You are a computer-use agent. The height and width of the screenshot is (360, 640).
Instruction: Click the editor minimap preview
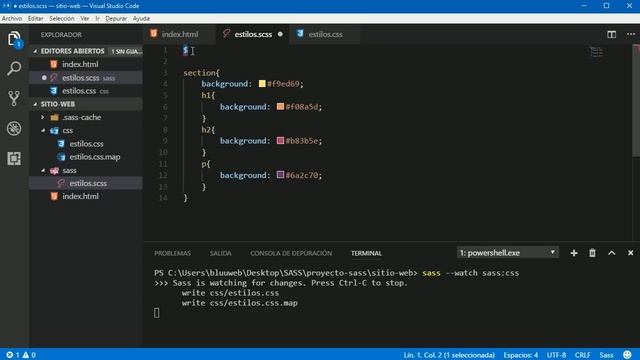coord(596,52)
